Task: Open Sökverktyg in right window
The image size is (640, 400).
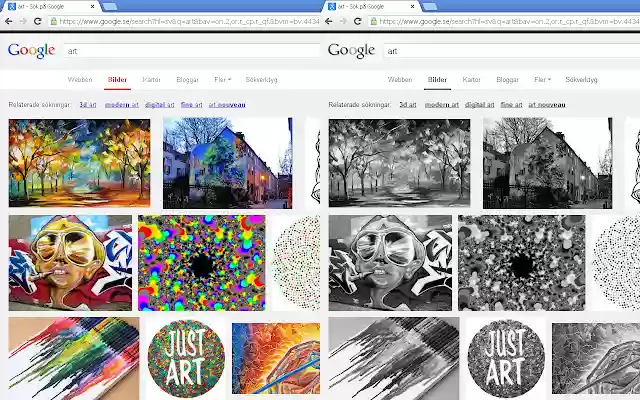Action: pos(581,80)
